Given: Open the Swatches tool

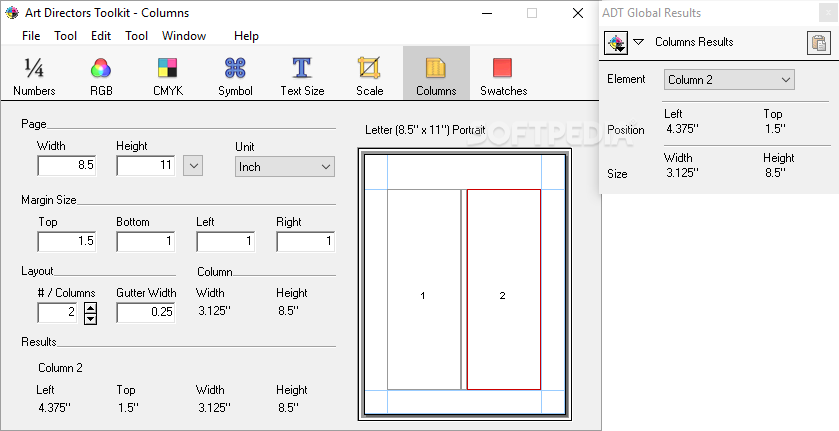Looking at the screenshot, I should (x=504, y=77).
